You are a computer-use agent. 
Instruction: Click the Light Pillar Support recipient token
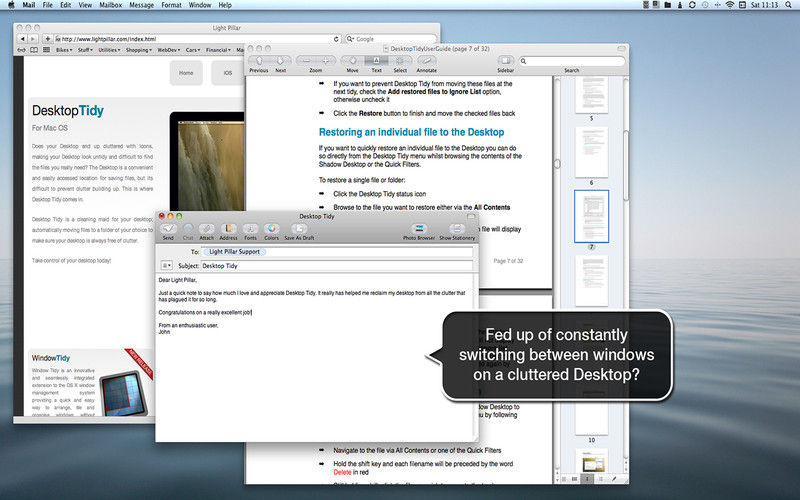(x=234, y=252)
